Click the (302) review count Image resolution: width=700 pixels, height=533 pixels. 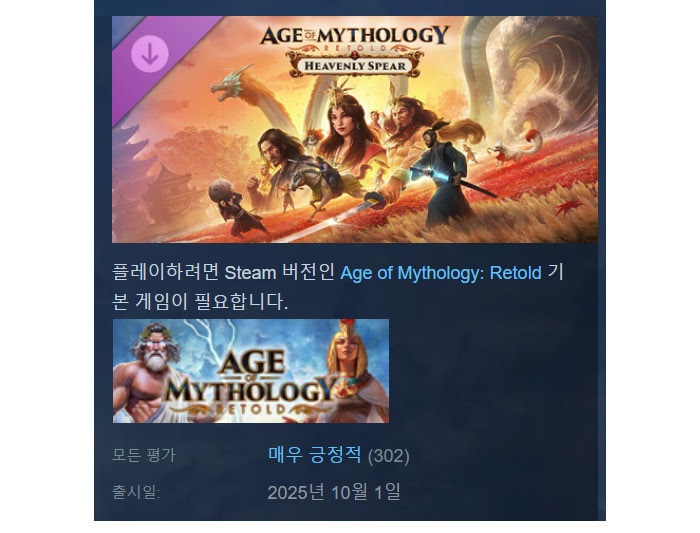pos(388,456)
